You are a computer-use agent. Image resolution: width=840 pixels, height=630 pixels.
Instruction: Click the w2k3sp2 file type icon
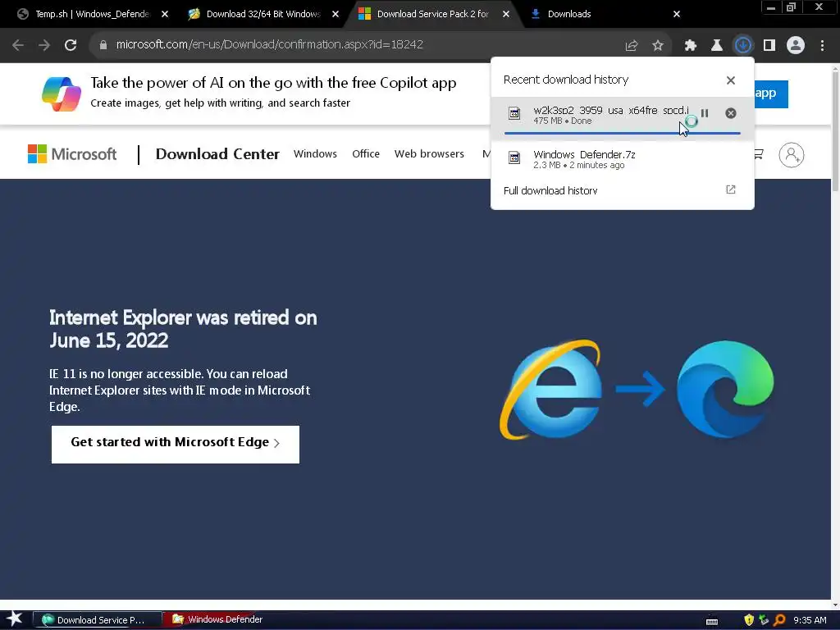pos(514,113)
